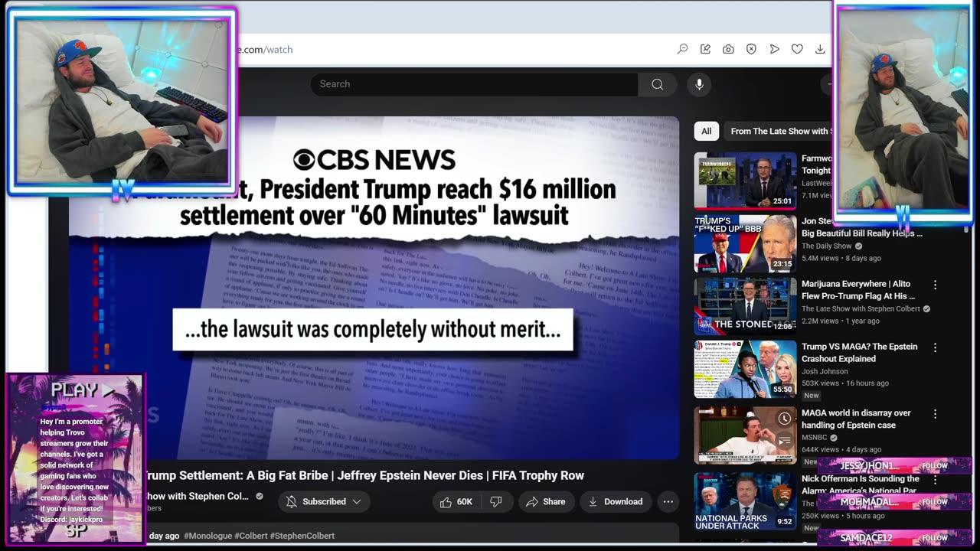Open options menu for Trump VS MAGA video
The width and height of the screenshot is (980, 551).
pyautogui.click(x=935, y=347)
